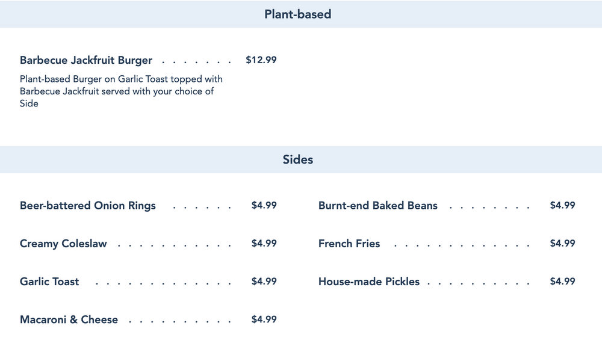
Task: Click the House-made Pickles price
Action: (562, 281)
